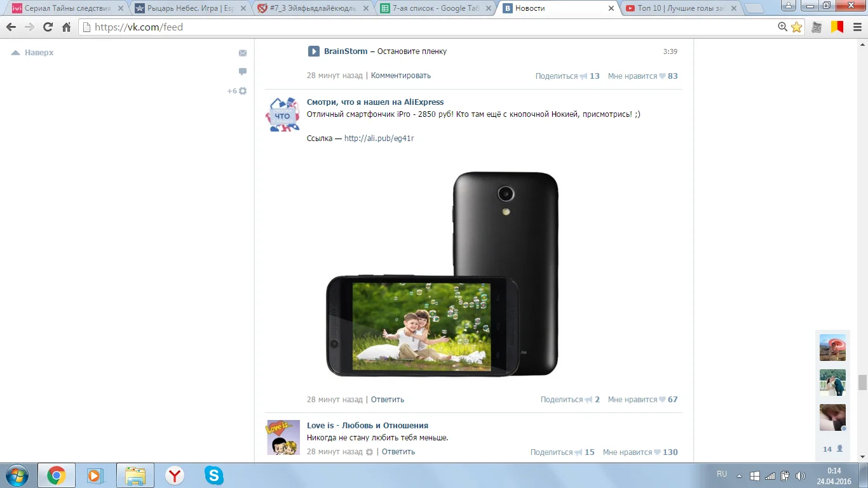This screenshot has width=868, height=488.
Task: Reload the vk.com feed page
Action: tap(48, 27)
